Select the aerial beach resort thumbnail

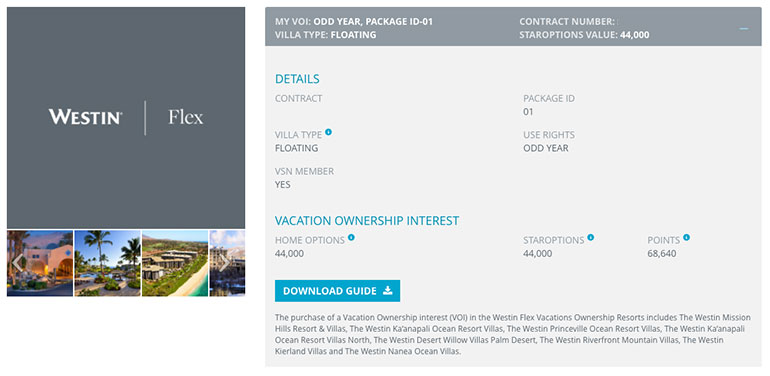tap(175, 264)
